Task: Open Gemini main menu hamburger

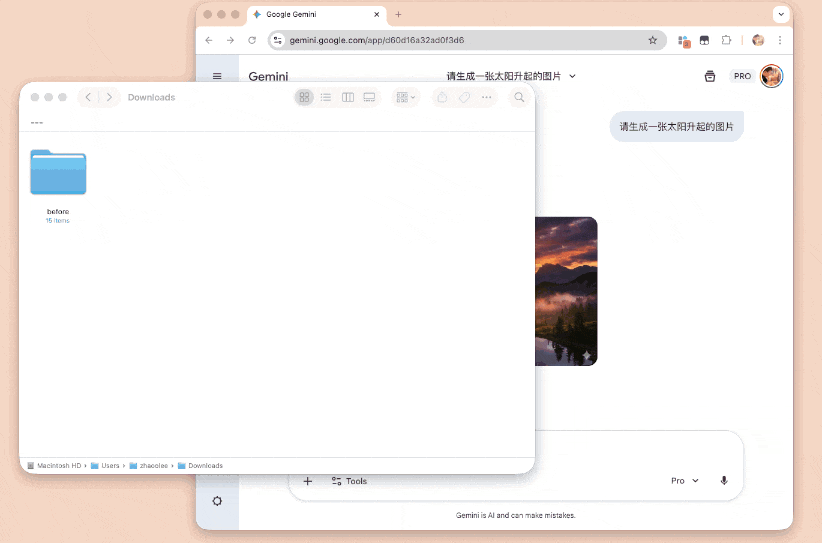Action: pos(217,76)
